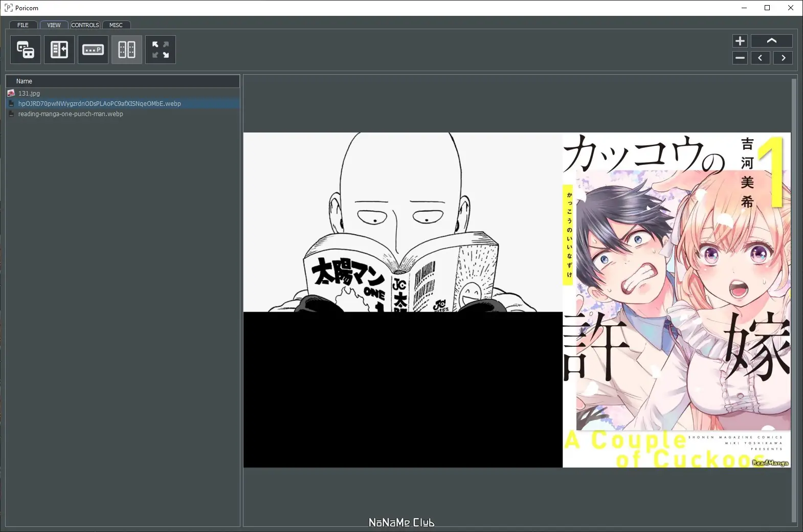Minimize the Poricom window
The image size is (803, 532).
point(744,8)
